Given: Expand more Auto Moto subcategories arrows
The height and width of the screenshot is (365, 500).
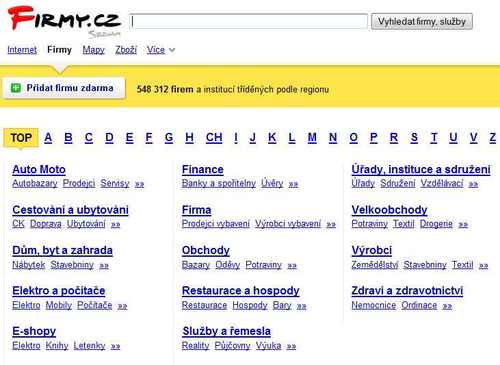Looking at the screenshot, I should (139, 184).
